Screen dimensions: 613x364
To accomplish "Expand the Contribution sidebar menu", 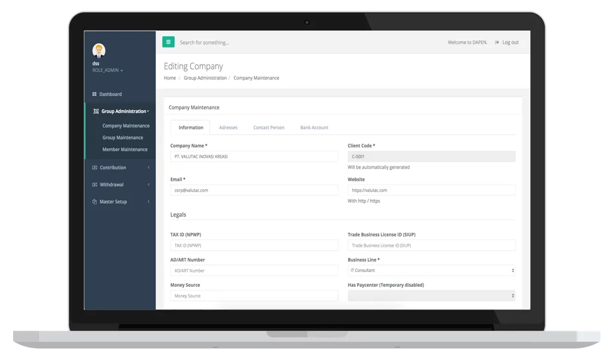I will [x=120, y=168].
